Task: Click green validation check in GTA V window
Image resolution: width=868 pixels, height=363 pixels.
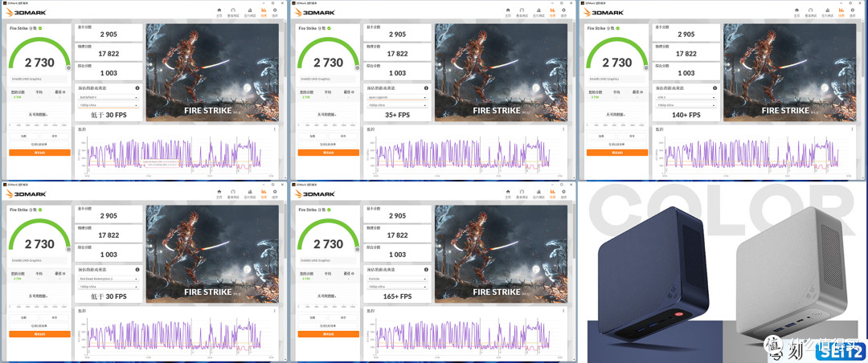Action: tap(618, 27)
